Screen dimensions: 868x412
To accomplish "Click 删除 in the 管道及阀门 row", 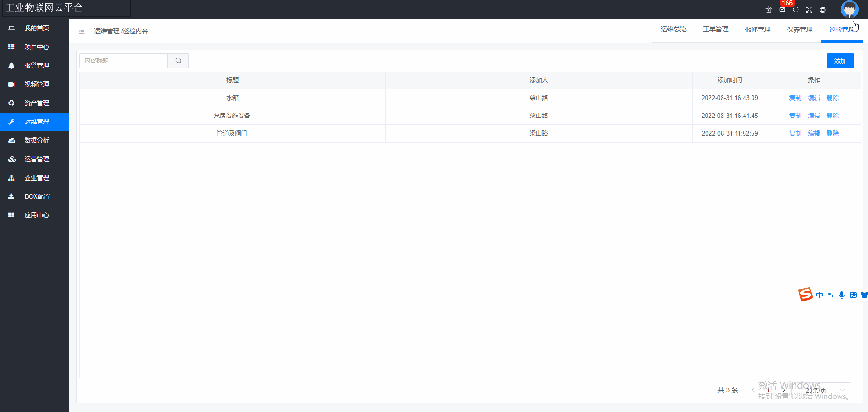I will [x=832, y=134].
